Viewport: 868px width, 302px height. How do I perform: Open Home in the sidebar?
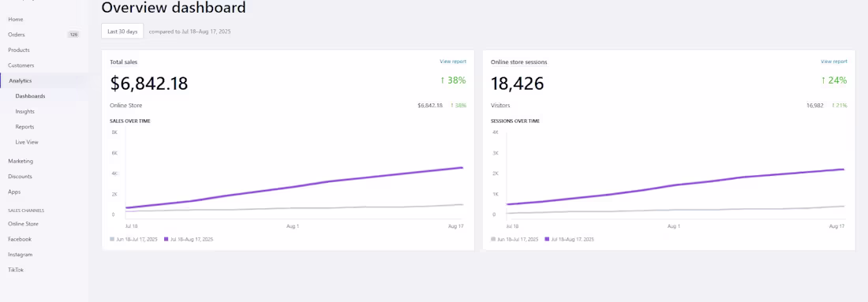16,20
